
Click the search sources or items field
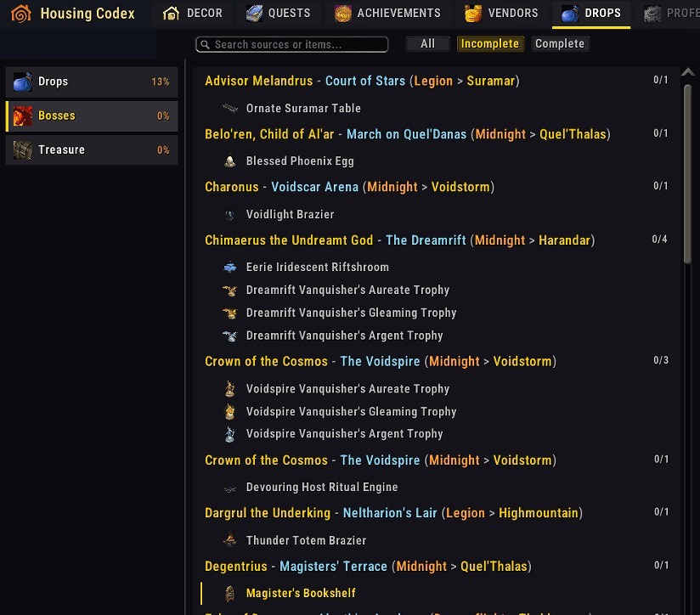(292, 45)
